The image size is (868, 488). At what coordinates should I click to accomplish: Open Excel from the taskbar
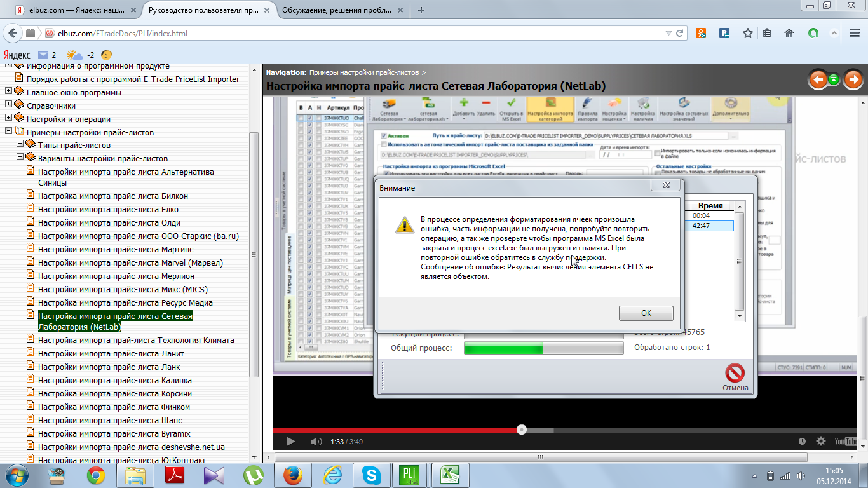pos(451,475)
